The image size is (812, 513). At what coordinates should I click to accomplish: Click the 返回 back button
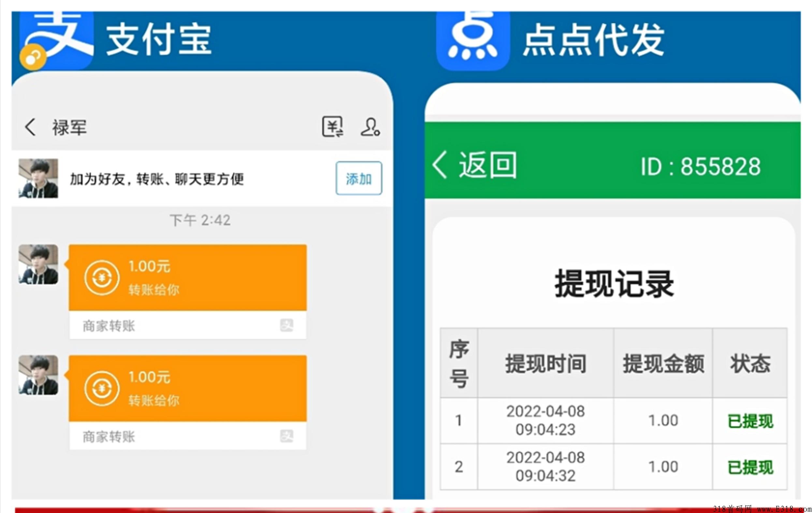(474, 165)
